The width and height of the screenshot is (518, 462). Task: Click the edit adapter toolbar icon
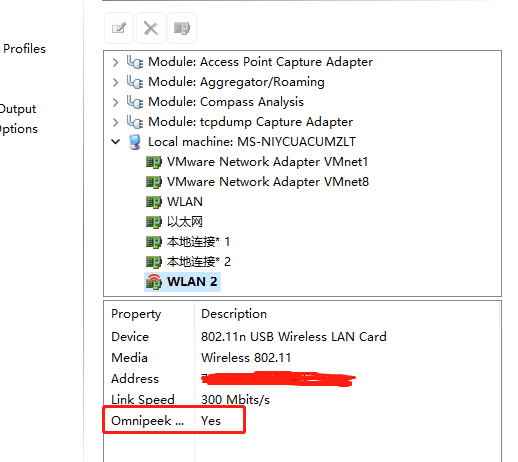(119, 28)
